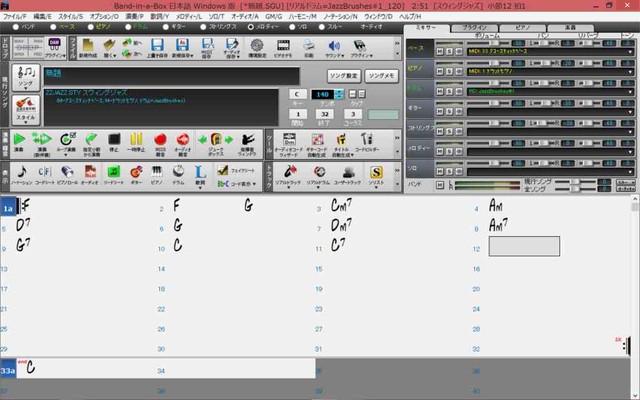Toggle the Fake Sheet checkbox
640x400 pixels.
point(223,170)
